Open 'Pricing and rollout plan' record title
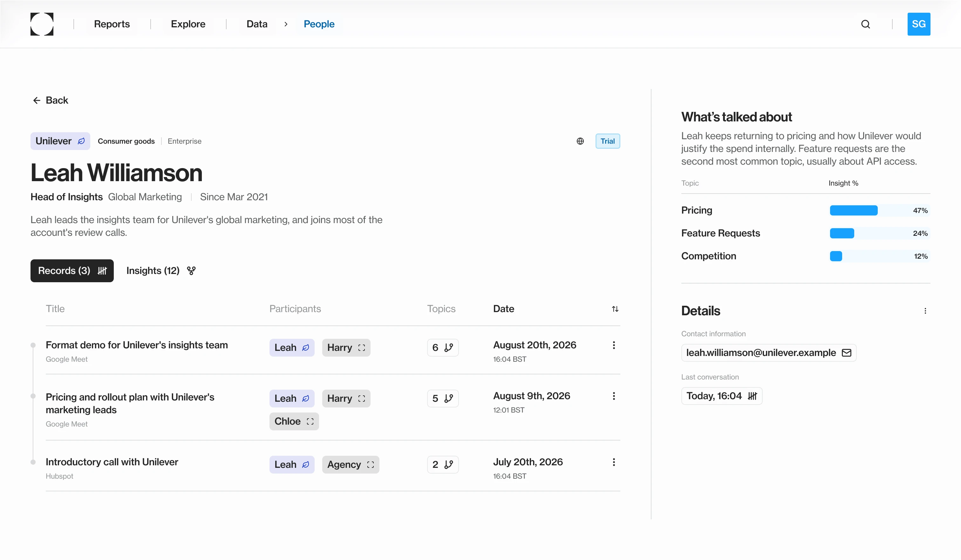Screen dimensions: 961x560 (130, 404)
